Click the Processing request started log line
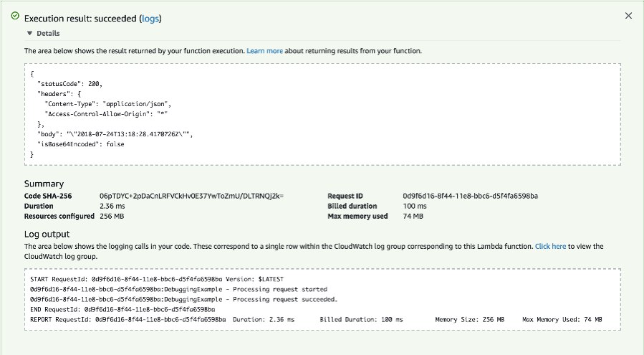The height and width of the screenshot is (355, 644). pos(178,289)
